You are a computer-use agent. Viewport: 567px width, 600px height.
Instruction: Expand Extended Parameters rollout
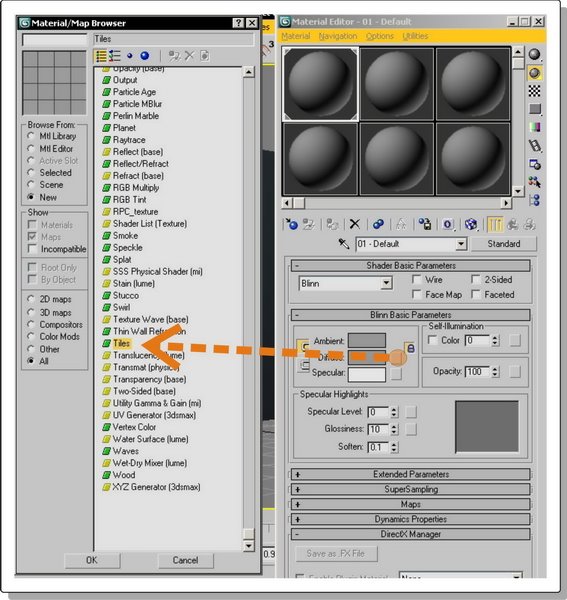[x=411, y=474]
